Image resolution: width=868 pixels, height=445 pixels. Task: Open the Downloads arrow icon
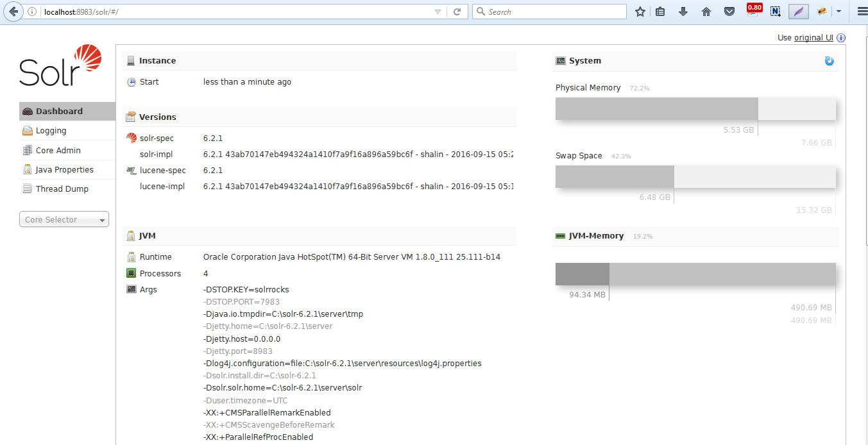click(683, 12)
